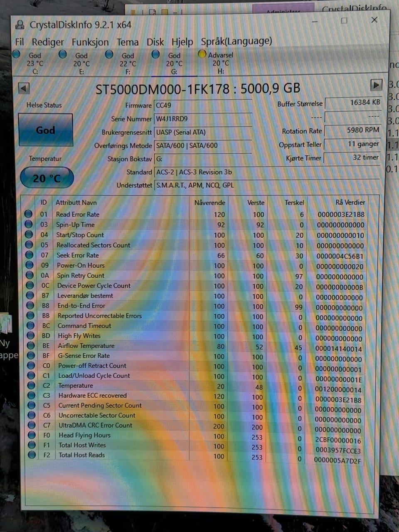Click status dot for Hardware ECC recovered
This screenshot has width=399, height=532.
coord(31,395)
